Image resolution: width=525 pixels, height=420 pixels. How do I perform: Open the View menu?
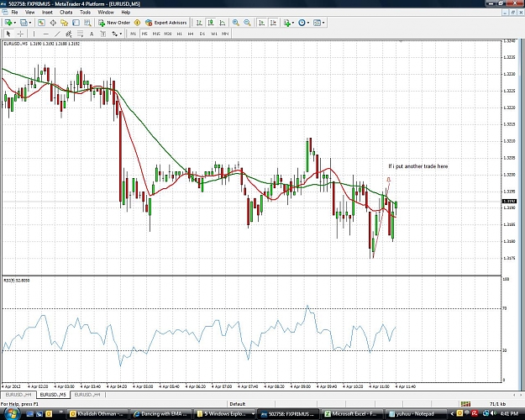29,12
